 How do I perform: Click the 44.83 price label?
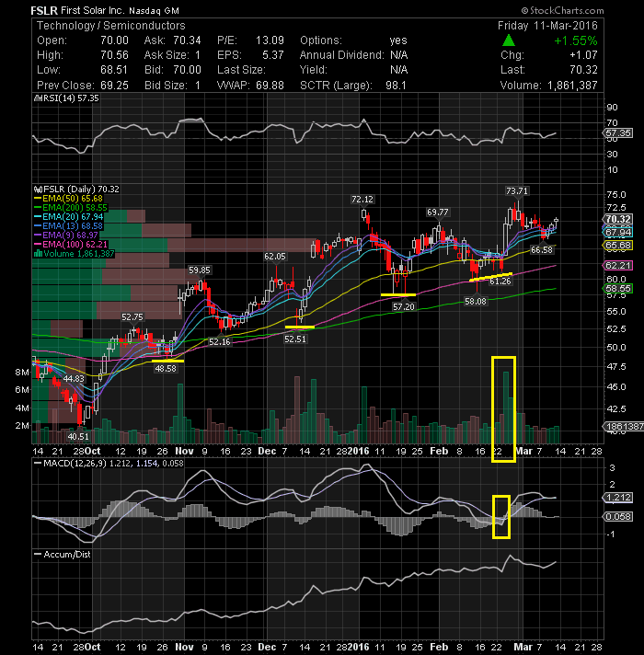(x=74, y=379)
